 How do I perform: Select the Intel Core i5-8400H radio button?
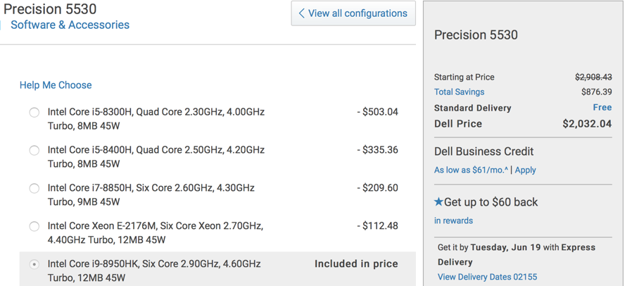pos(34,151)
